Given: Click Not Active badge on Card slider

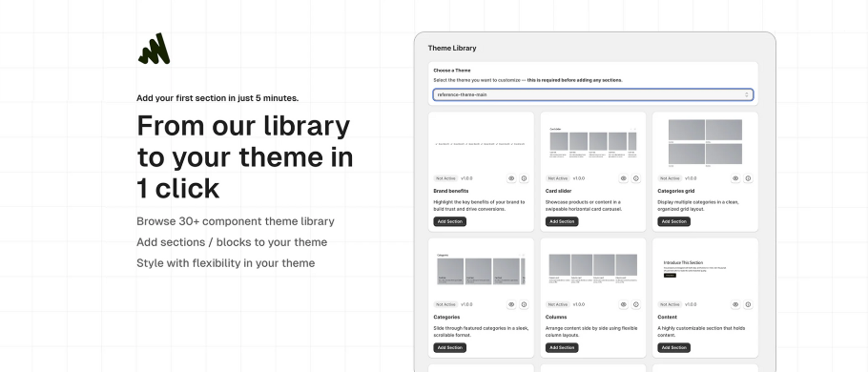Looking at the screenshot, I should pos(557,178).
